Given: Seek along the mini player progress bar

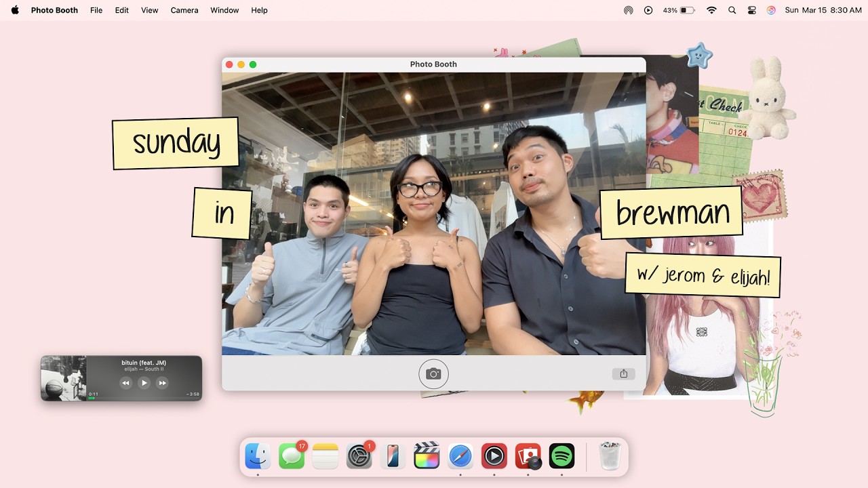Looking at the screenshot, I should tap(144, 398).
